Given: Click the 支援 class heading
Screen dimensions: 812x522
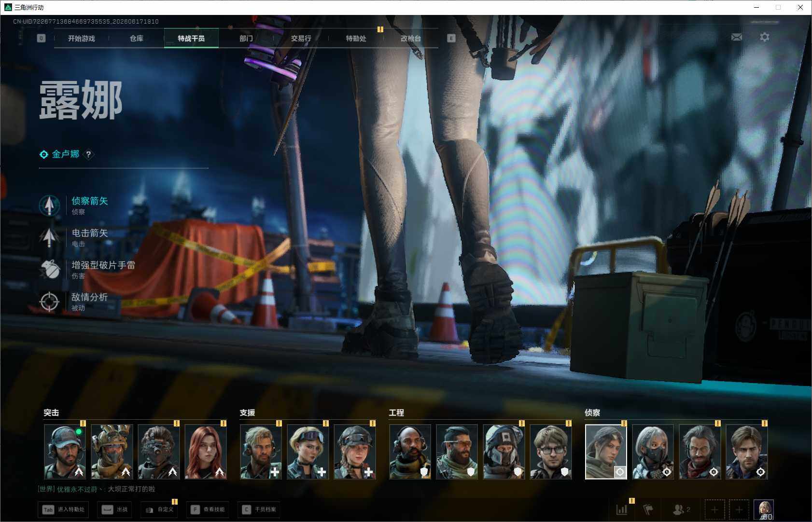Looking at the screenshot, I should click(x=247, y=412).
